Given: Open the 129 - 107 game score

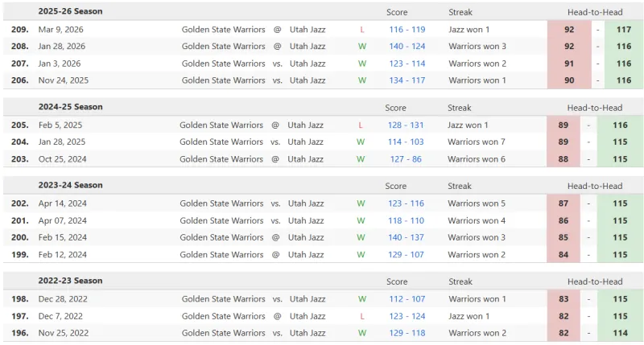Looking at the screenshot, I should [406, 254].
